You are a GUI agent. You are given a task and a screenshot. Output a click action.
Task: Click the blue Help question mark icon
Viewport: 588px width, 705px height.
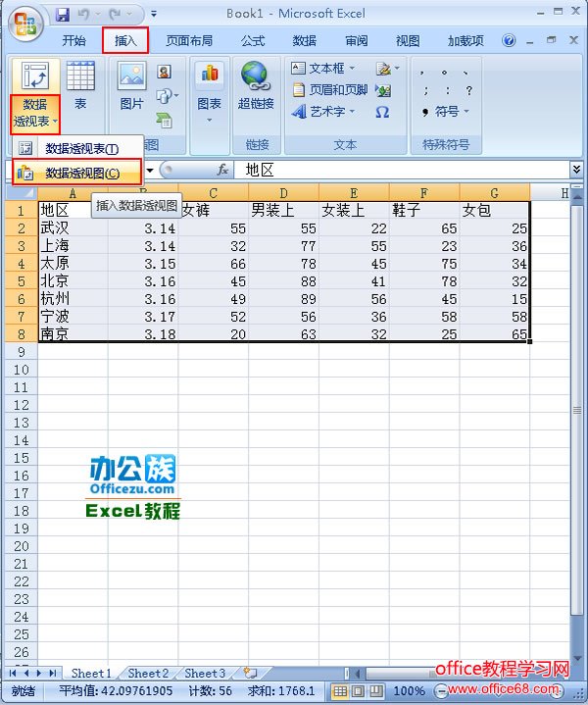coord(509,41)
